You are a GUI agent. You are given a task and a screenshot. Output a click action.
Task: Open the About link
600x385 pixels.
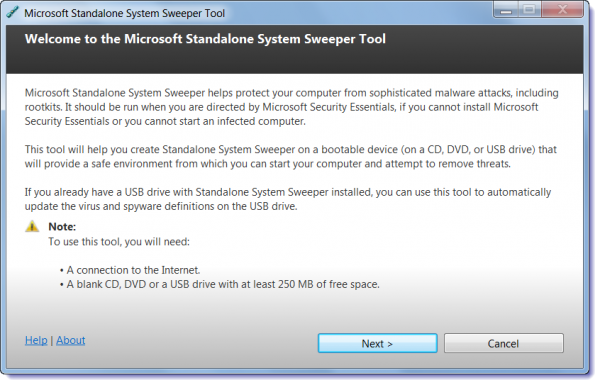(71, 340)
